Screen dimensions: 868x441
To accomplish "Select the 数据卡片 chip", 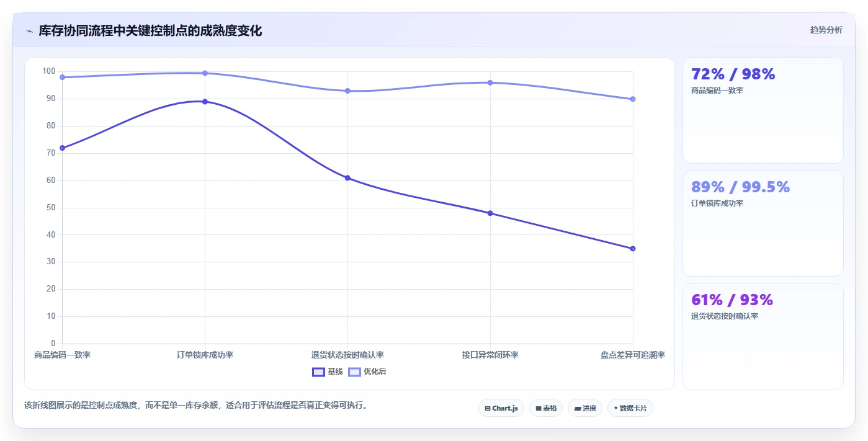I will coord(630,408).
